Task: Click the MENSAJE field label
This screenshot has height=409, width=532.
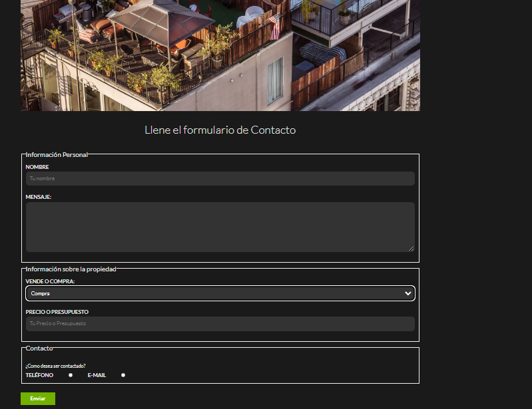Action: click(x=39, y=197)
